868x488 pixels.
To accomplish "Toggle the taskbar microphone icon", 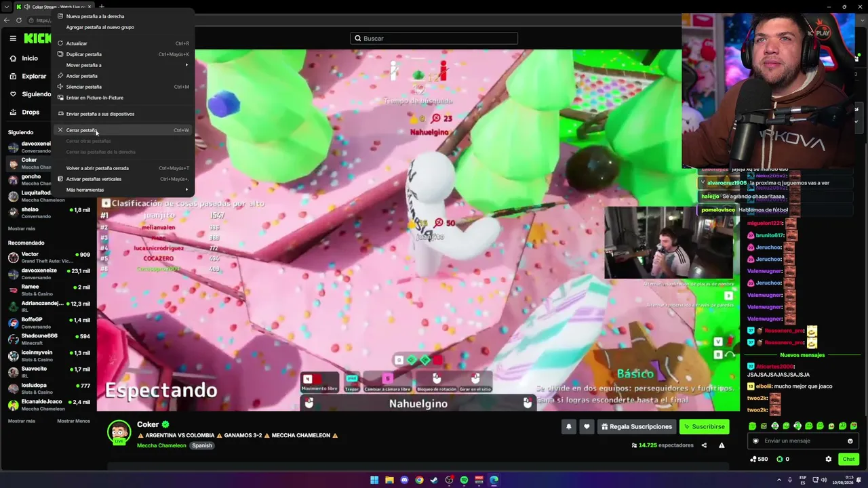I will point(789,480).
